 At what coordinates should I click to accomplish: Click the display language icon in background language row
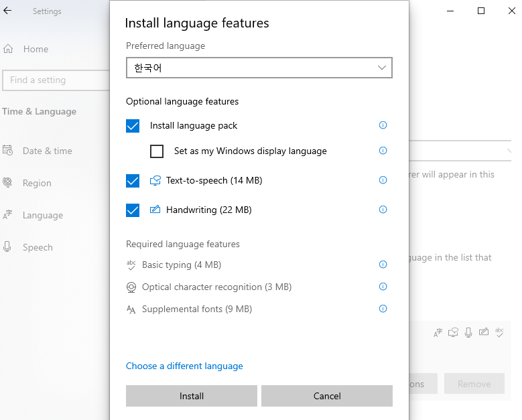(438, 332)
